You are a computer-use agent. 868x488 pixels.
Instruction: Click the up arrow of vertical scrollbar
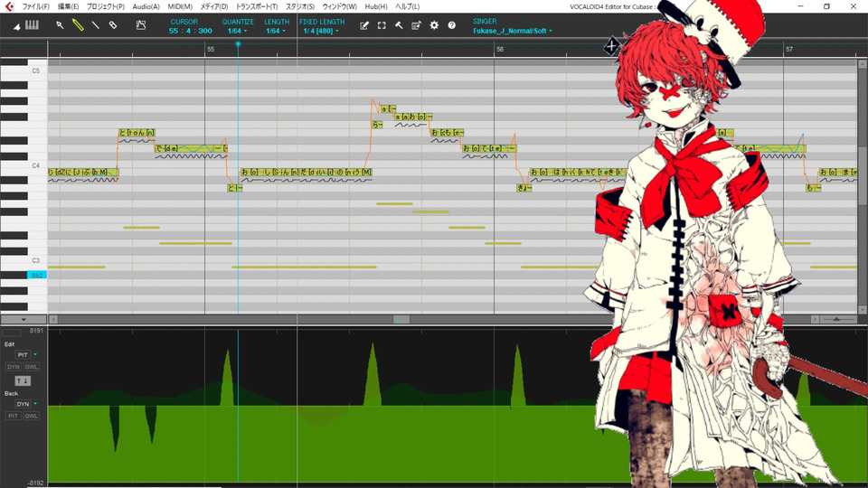tap(863, 64)
